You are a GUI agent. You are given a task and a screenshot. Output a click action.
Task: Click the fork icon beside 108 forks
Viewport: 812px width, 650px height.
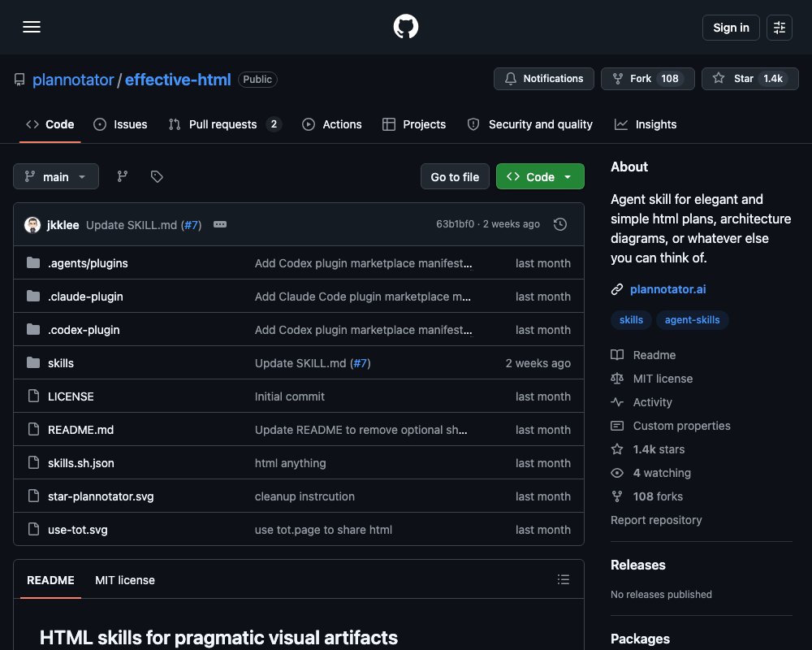coord(617,496)
